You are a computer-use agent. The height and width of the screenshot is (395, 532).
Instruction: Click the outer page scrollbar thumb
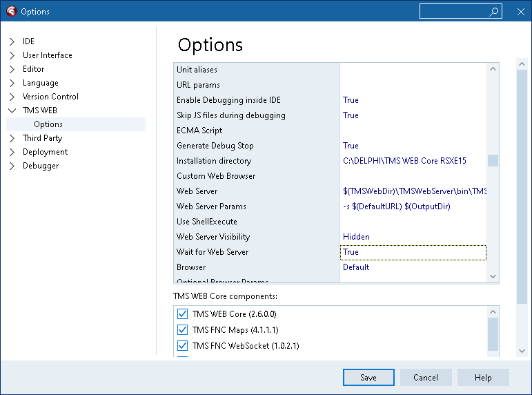tap(522, 187)
